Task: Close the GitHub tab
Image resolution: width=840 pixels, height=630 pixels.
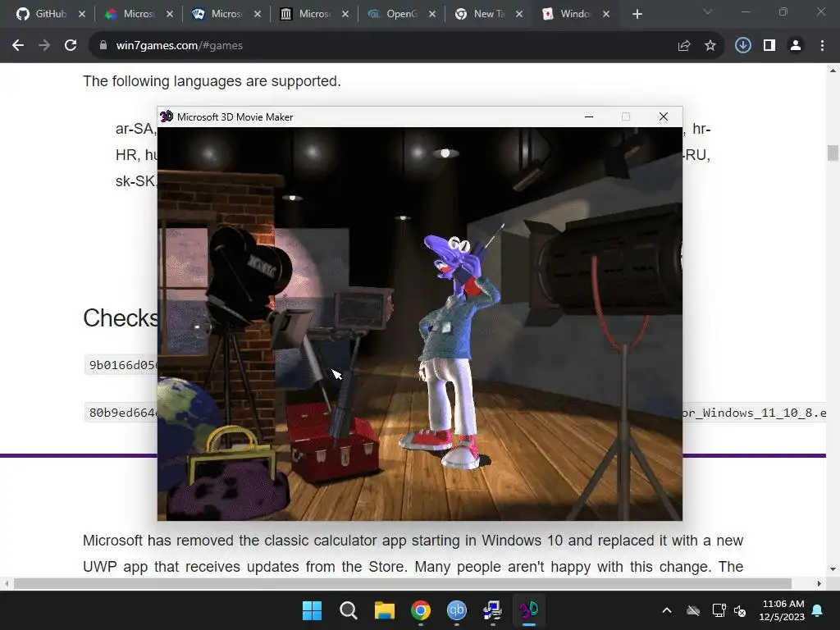Action: point(82,15)
